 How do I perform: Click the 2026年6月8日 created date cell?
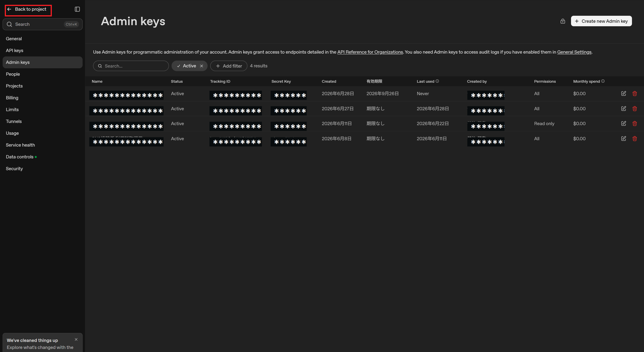(x=337, y=138)
